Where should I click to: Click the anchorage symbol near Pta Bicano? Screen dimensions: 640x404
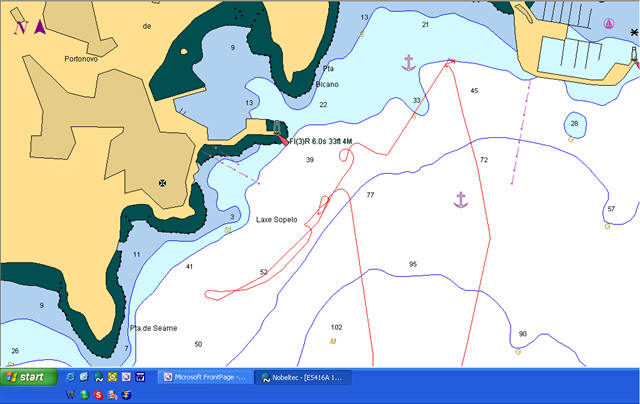[407, 64]
